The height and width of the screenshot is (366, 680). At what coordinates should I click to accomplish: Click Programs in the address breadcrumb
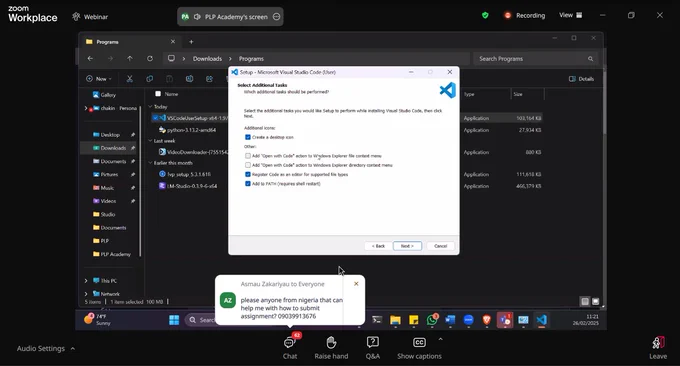tap(251, 59)
